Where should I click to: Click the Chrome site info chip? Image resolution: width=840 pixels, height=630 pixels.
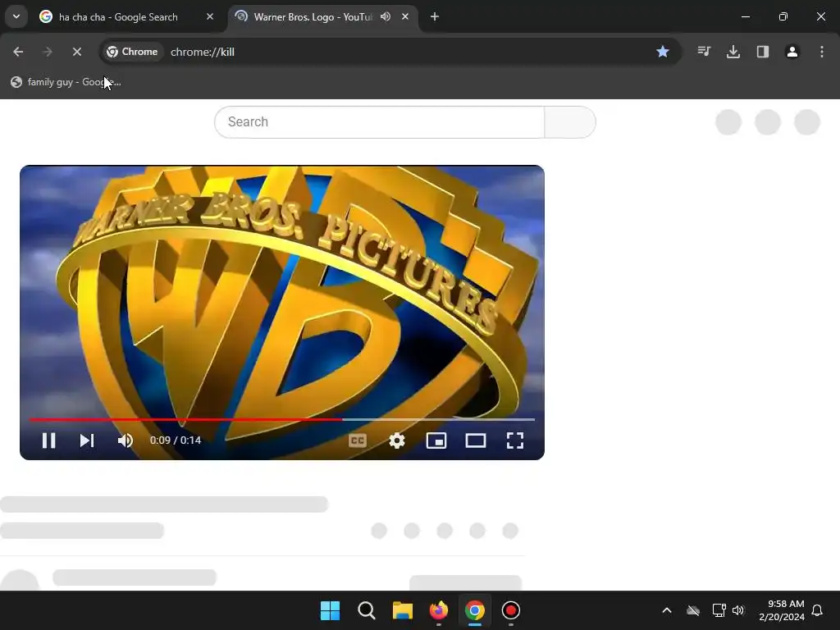pos(132,52)
